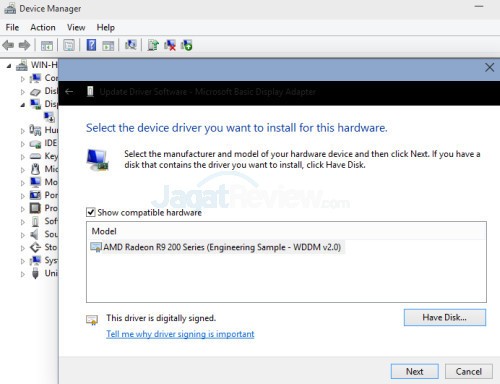Click the Update driver software toolbar icon
500x384 pixels.
click(153, 45)
